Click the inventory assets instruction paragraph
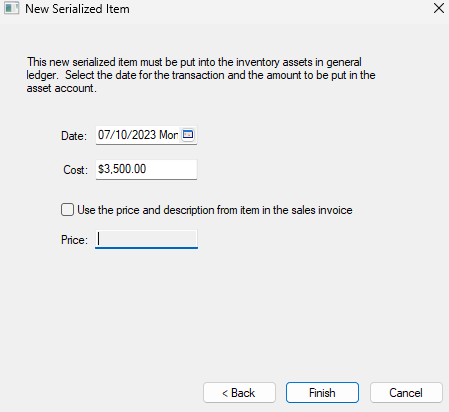Viewport: 449px width, 412px height. click(201, 75)
